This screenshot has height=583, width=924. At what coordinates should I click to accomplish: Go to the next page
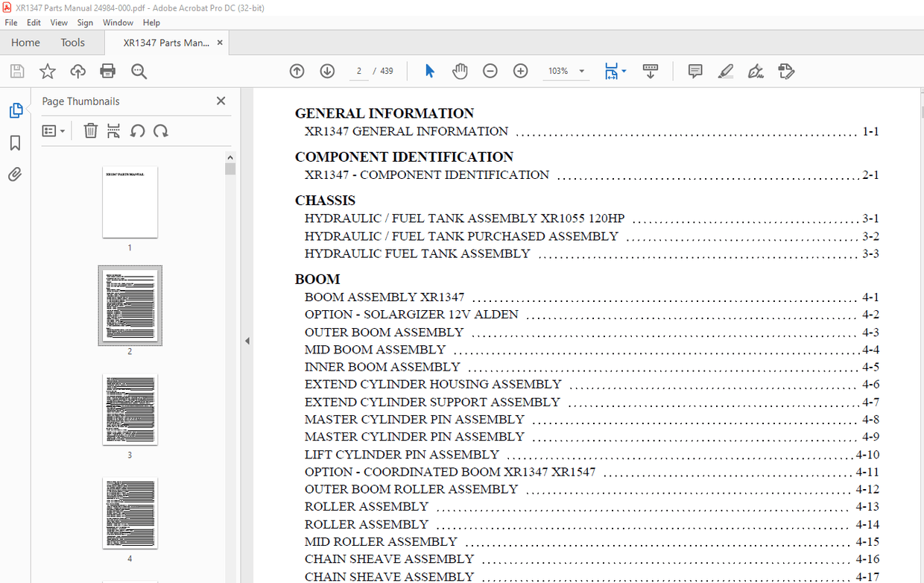(327, 71)
